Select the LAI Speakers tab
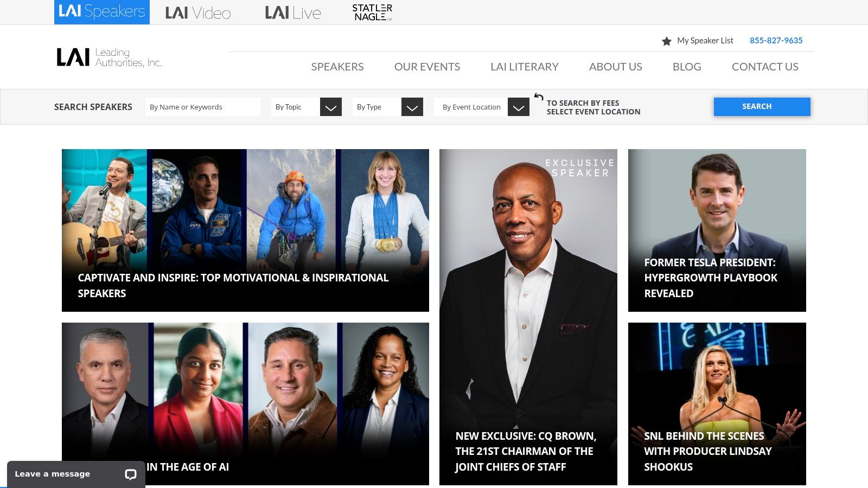 pos(102,12)
